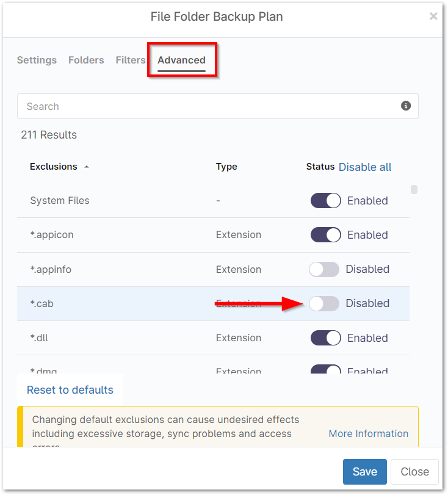Screen dimensions: 448x495
Task: Switch to the Settings tab
Action: pyautogui.click(x=37, y=60)
